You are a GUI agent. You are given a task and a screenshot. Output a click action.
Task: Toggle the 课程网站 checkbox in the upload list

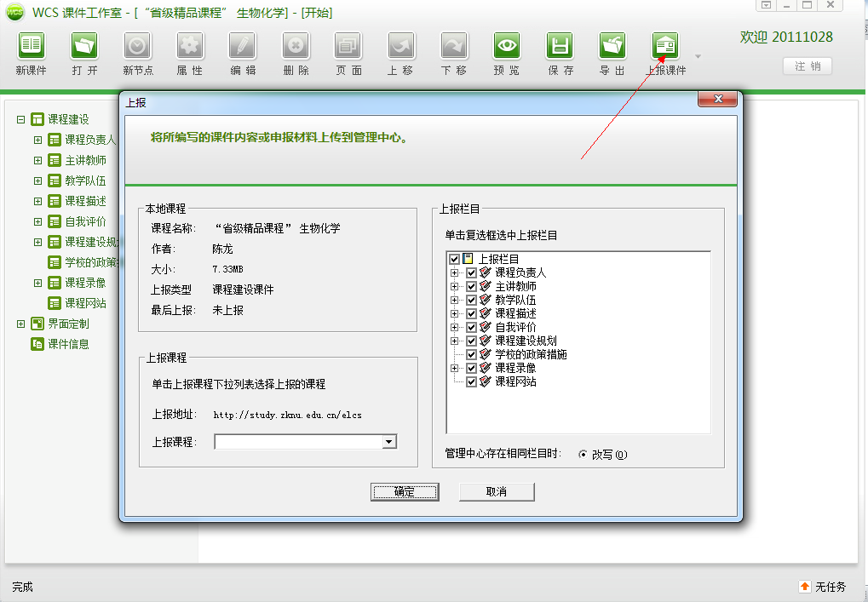click(471, 381)
